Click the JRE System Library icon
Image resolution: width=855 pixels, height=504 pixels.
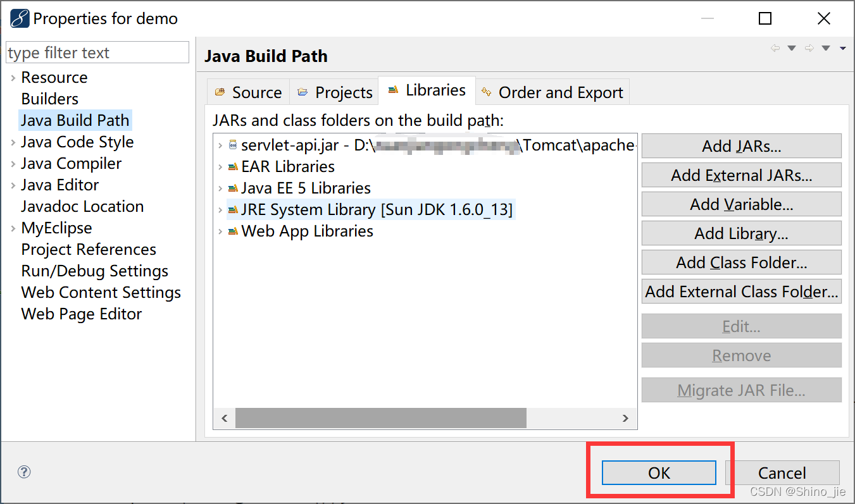tap(233, 210)
